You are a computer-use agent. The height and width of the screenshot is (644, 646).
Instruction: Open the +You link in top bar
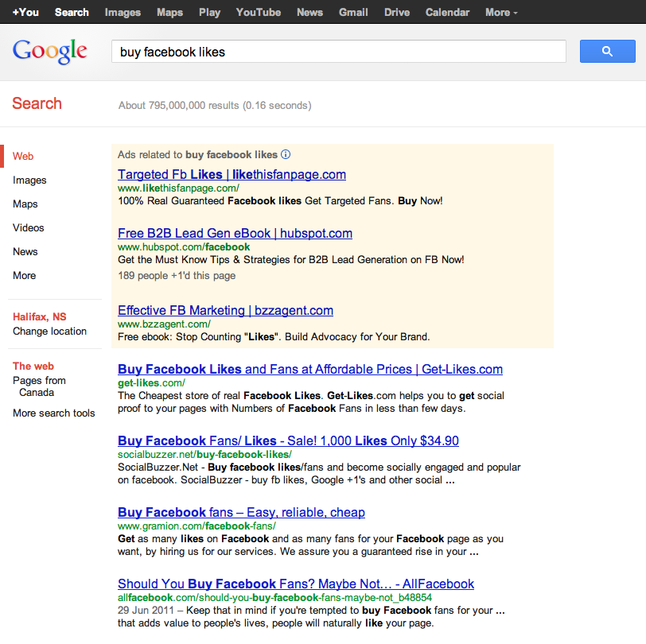[25, 13]
